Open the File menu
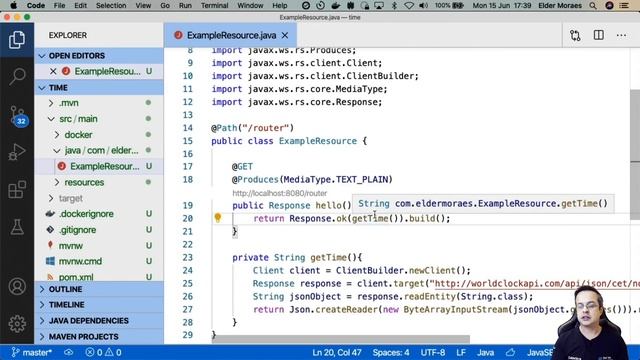 (x=60, y=6)
